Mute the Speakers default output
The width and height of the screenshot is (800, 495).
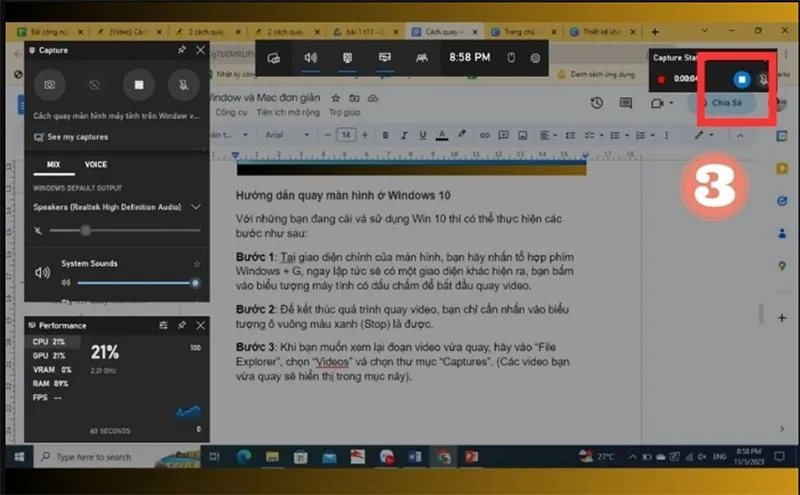click(x=38, y=231)
